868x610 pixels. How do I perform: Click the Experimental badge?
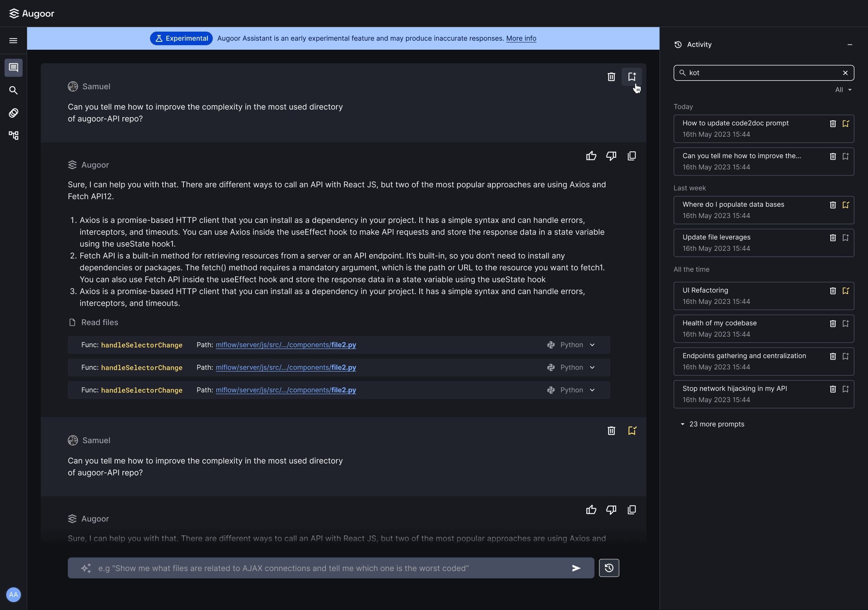pos(182,38)
